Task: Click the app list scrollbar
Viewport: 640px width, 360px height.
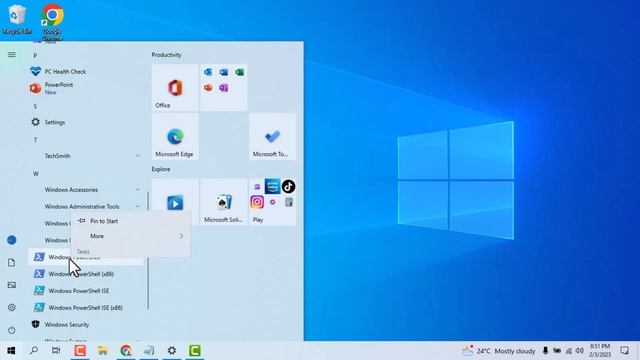Action: coord(148,250)
